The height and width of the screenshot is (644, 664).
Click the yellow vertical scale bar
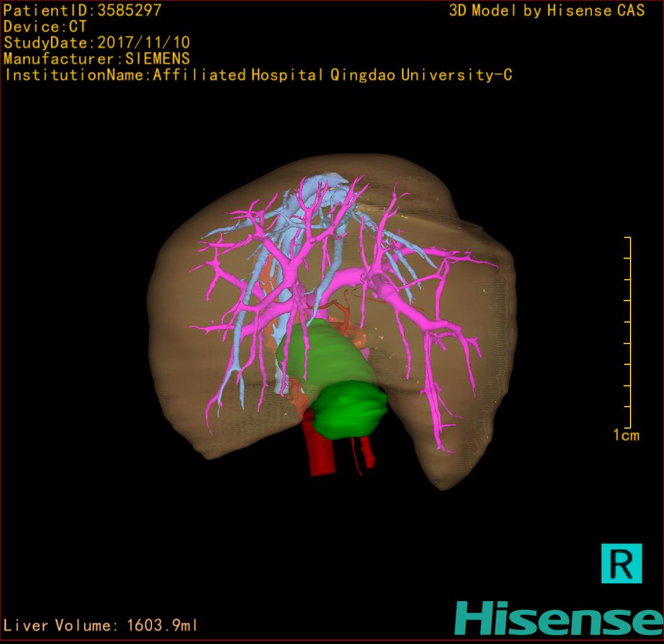click(x=629, y=332)
